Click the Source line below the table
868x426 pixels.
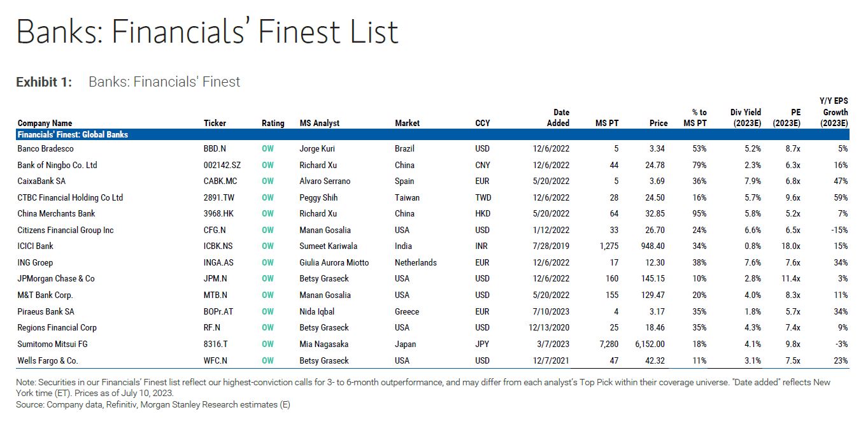[x=153, y=404]
